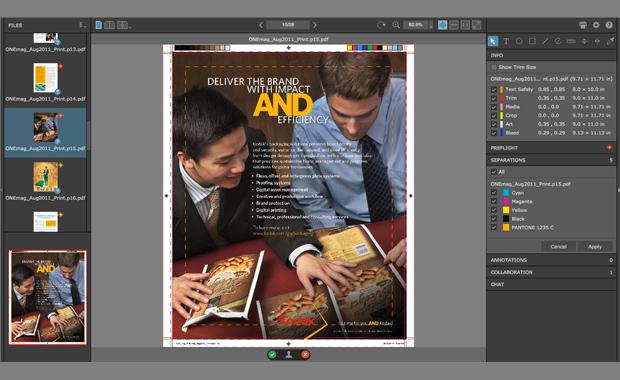Image resolution: width=620 pixels, height=380 pixels.
Task: Click the Yellow color swatch
Action: pyautogui.click(x=506, y=210)
